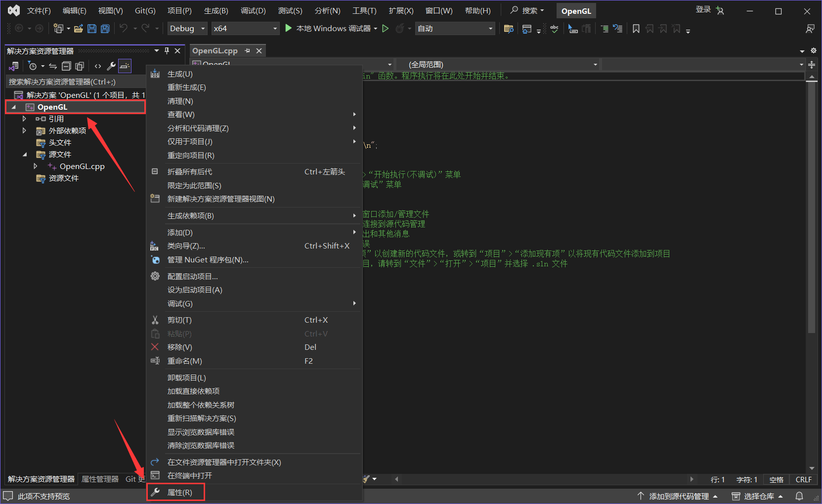Click the New Project toolbar icon
The width and height of the screenshot is (822, 504).
pyautogui.click(x=58, y=29)
